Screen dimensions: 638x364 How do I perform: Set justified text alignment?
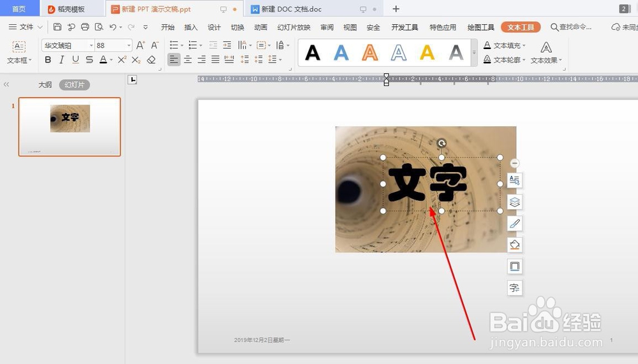coord(215,60)
